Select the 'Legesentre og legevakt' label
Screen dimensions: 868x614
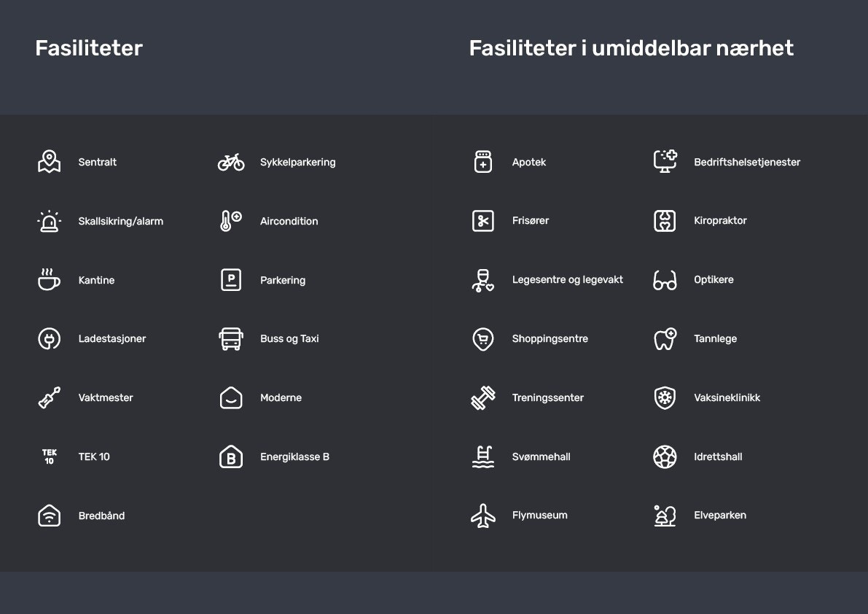[x=568, y=279]
